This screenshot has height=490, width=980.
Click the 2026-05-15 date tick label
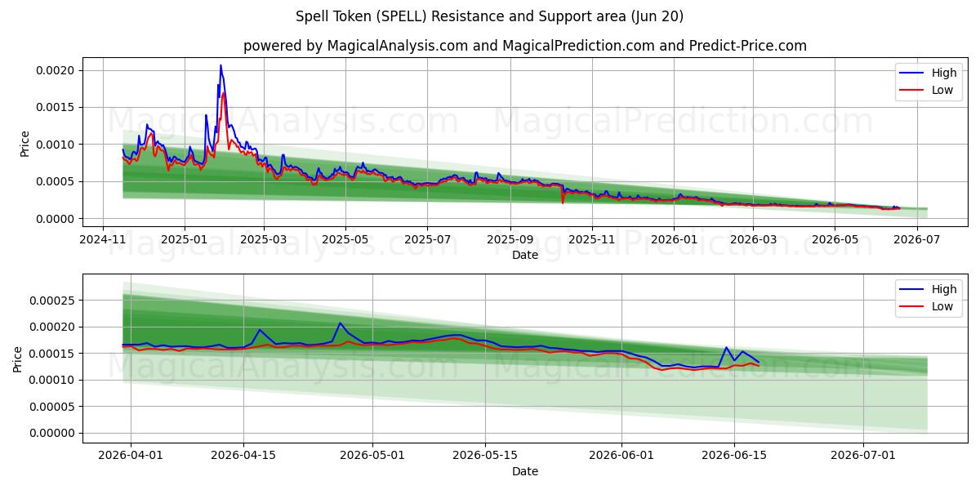(x=485, y=455)
